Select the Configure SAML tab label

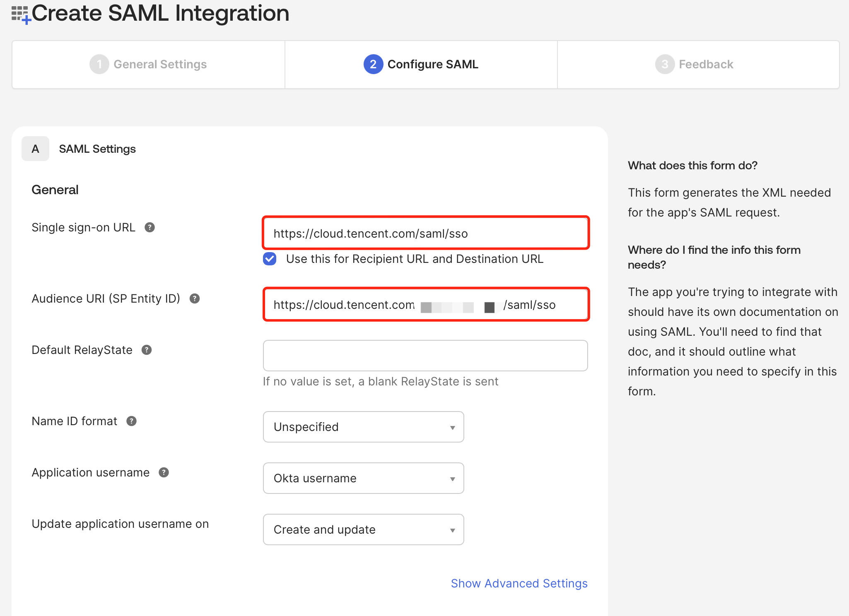[433, 64]
